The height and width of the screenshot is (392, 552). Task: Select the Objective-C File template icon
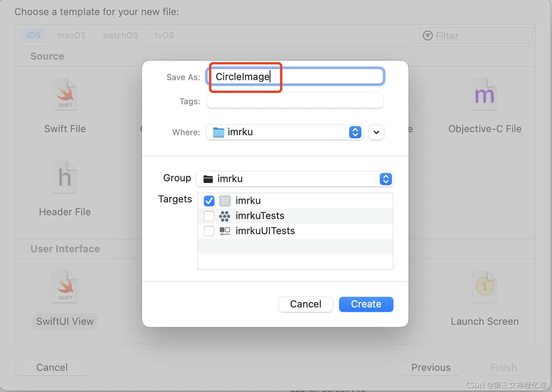pos(485,94)
